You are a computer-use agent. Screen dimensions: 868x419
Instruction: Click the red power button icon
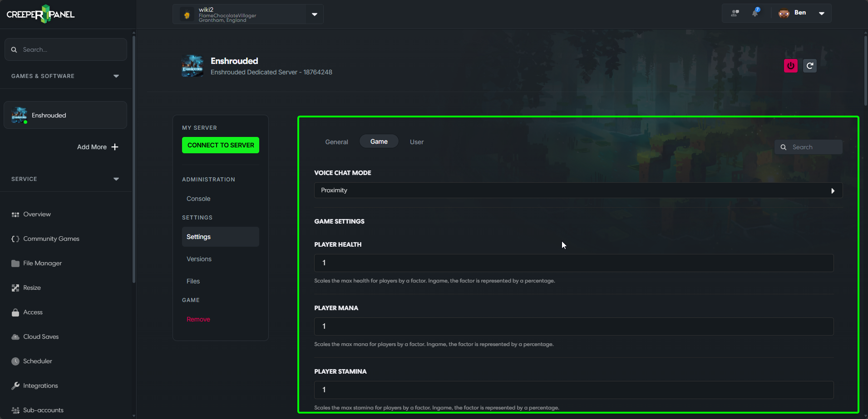(x=791, y=66)
